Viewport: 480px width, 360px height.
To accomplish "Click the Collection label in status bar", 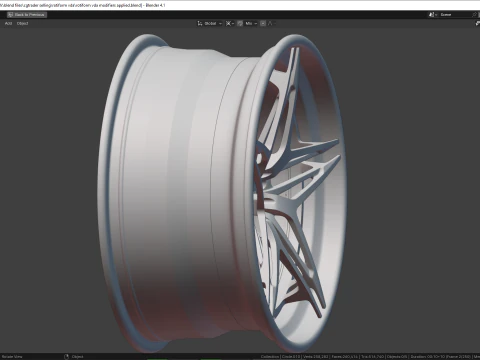I will coord(270,357).
